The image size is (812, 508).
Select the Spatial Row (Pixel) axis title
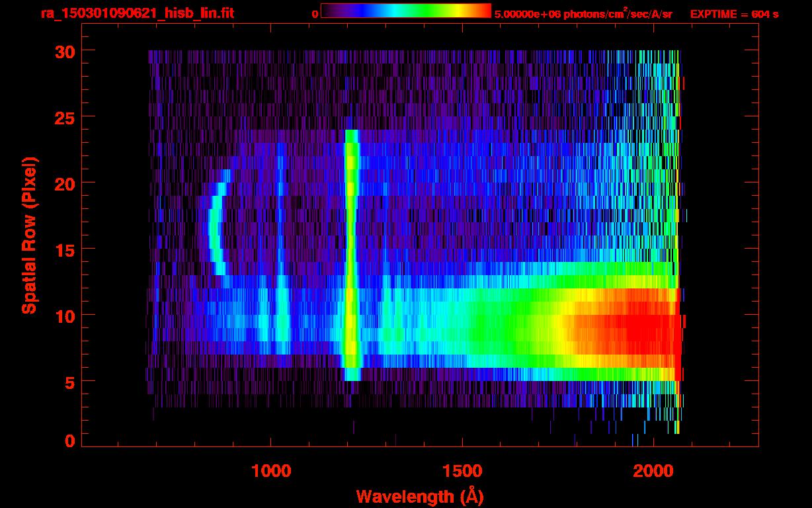click(28, 235)
